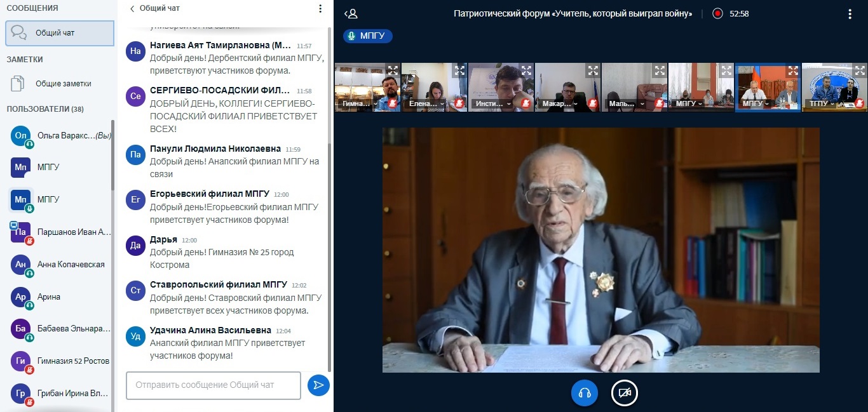
Task: Select Общий чат in the messages sidebar
Action: [60, 33]
